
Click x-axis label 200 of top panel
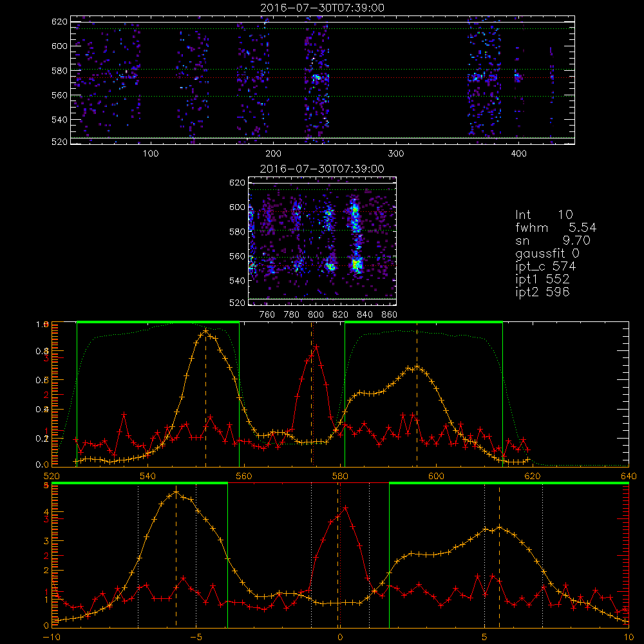273,154
